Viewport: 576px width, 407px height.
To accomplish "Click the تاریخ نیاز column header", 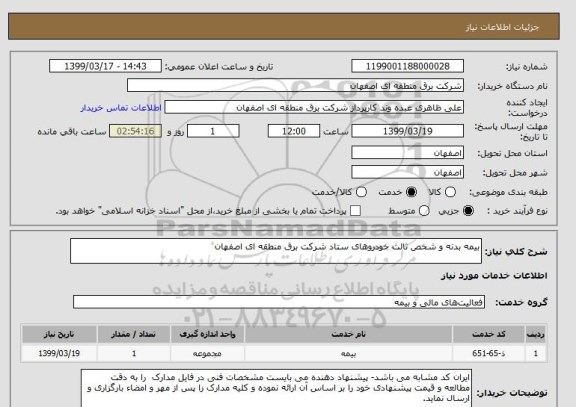I will point(59,334).
